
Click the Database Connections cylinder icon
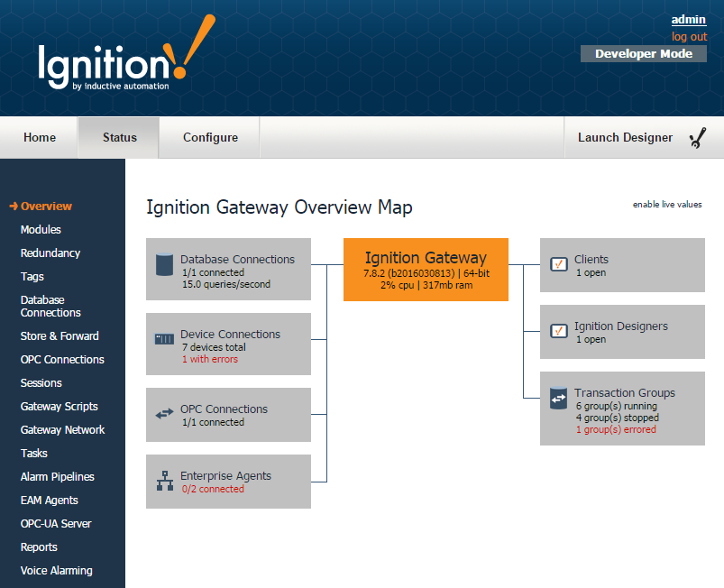[x=164, y=265]
